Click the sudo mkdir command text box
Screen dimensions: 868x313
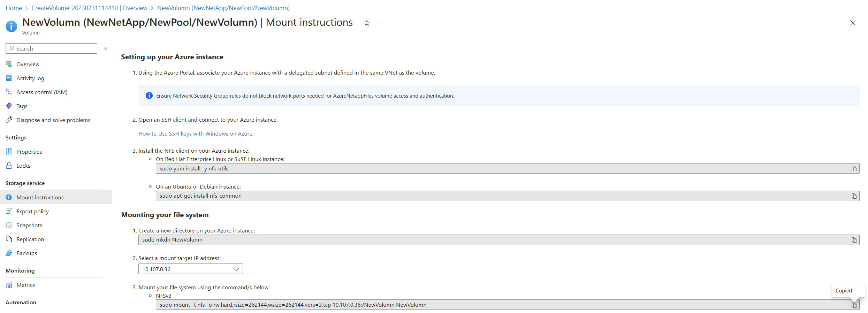coord(499,240)
